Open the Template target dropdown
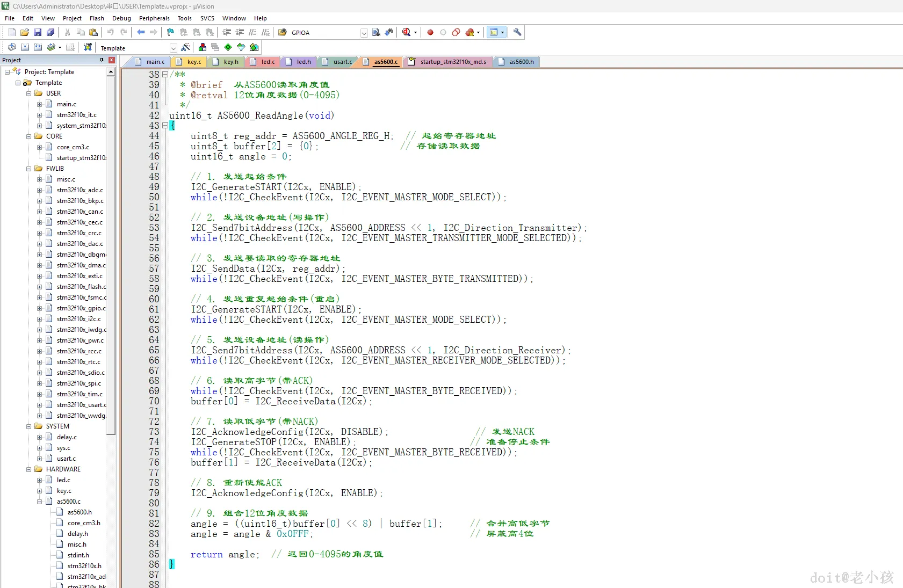This screenshot has width=903, height=588. click(x=173, y=48)
